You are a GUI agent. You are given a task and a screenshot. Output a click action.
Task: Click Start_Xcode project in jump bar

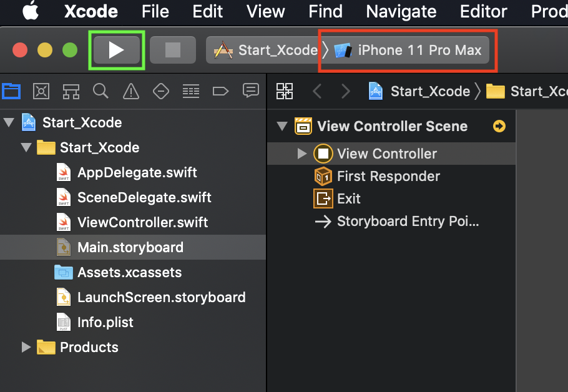[419, 91]
